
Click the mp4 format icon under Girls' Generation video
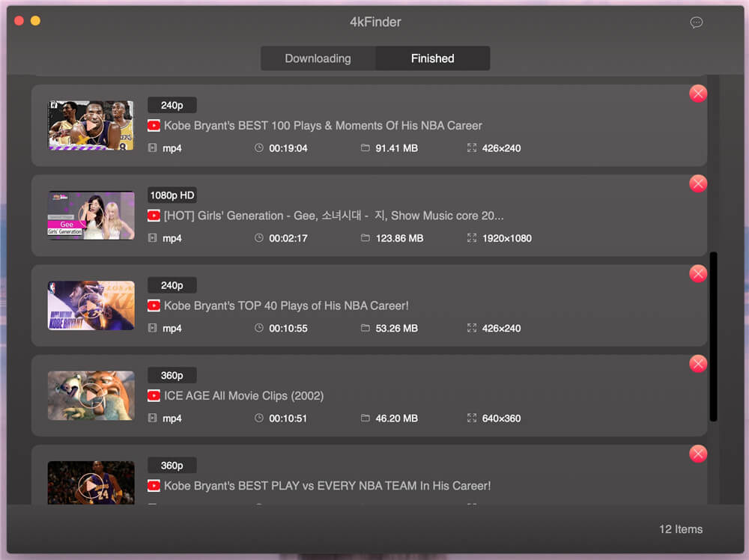coord(153,238)
